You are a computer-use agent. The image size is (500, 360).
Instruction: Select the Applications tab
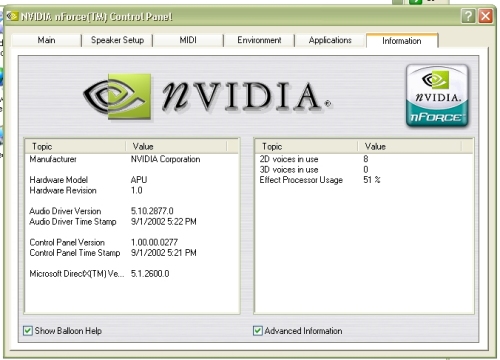tap(330, 40)
